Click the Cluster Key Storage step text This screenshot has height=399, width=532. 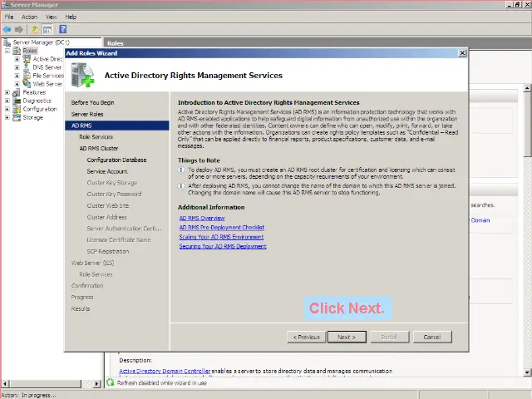(x=112, y=183)
